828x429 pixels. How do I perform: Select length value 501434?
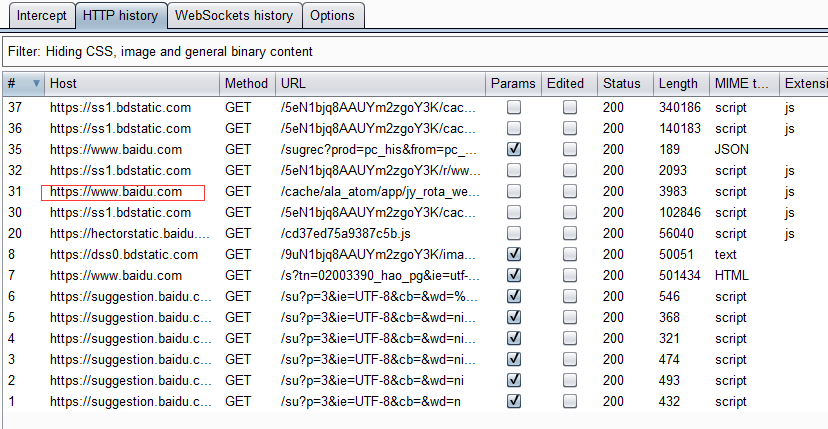point(680,275)
